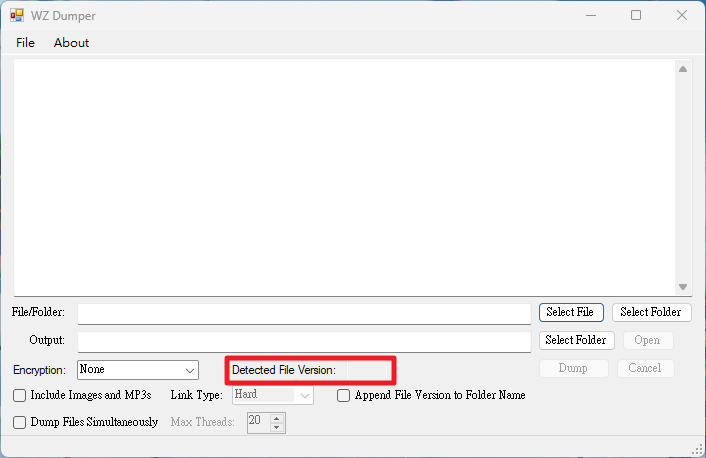Click the scroll down arrow in log area
Screen dimensions: 706x458
683,287
